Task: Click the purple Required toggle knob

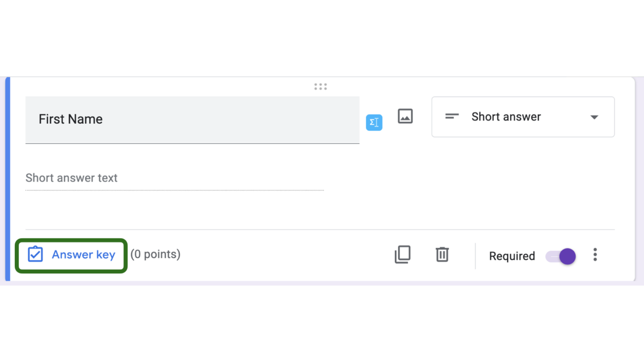Action: 567,256
